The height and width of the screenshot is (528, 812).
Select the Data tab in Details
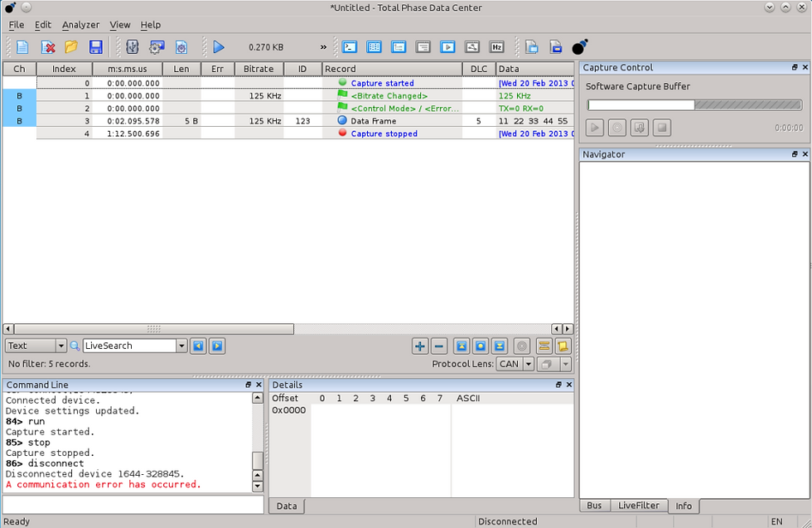pyautogui.click(x=287, y=506)
